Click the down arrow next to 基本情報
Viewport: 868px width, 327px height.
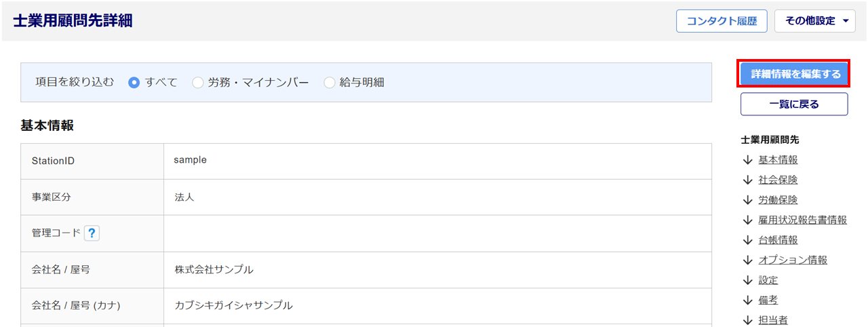pyautogui.click(x=748, y=160)
